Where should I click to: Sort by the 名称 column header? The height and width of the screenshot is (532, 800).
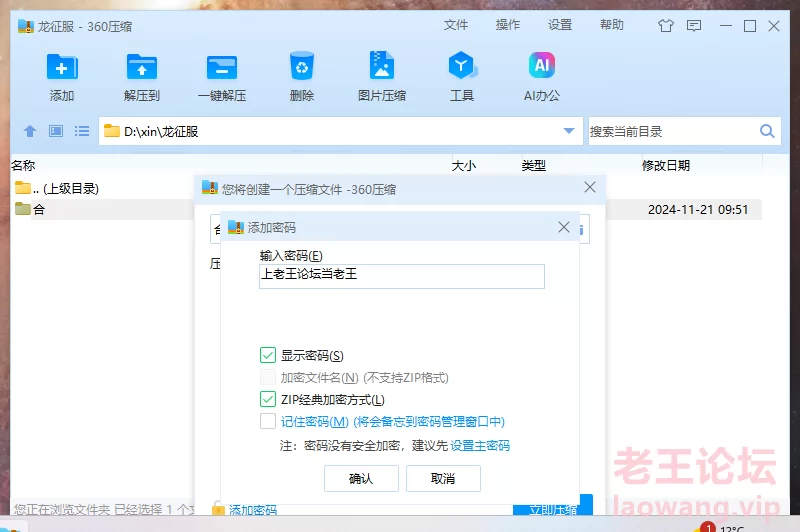click(x=23, y=165)
